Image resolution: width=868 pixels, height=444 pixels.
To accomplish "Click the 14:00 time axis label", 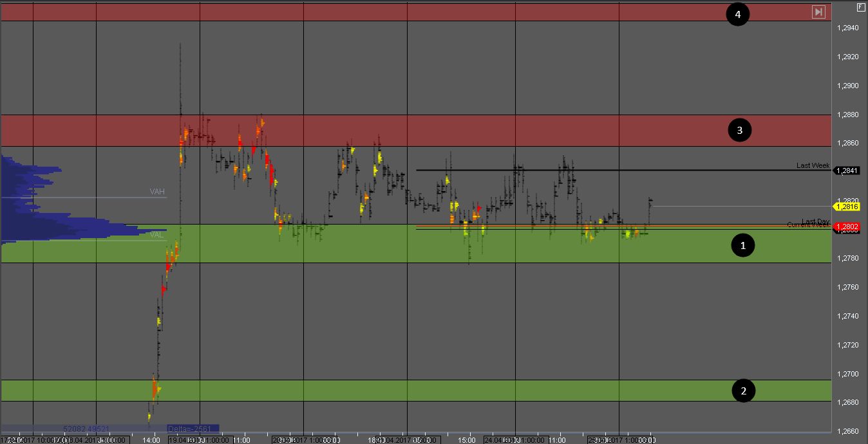I will [151, 440].
